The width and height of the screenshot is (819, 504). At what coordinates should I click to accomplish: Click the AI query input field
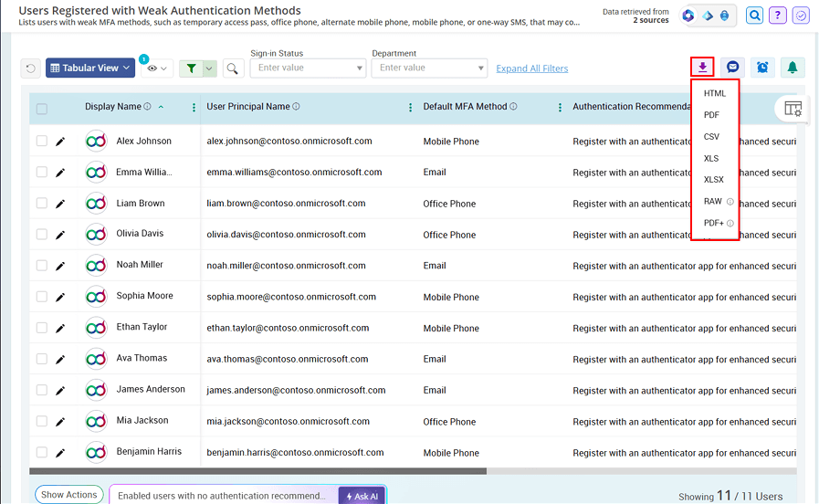coord(224,496)
